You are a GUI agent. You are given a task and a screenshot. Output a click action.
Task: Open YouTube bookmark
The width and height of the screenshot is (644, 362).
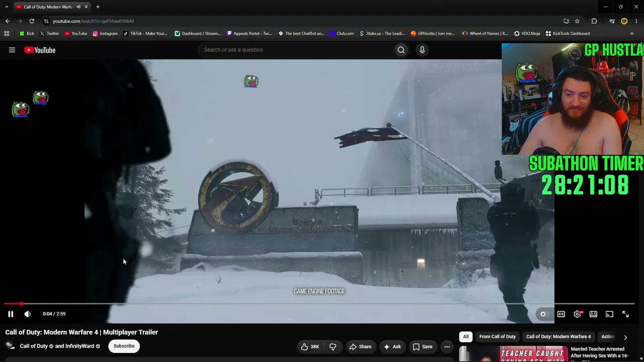(x=75, y=34)
